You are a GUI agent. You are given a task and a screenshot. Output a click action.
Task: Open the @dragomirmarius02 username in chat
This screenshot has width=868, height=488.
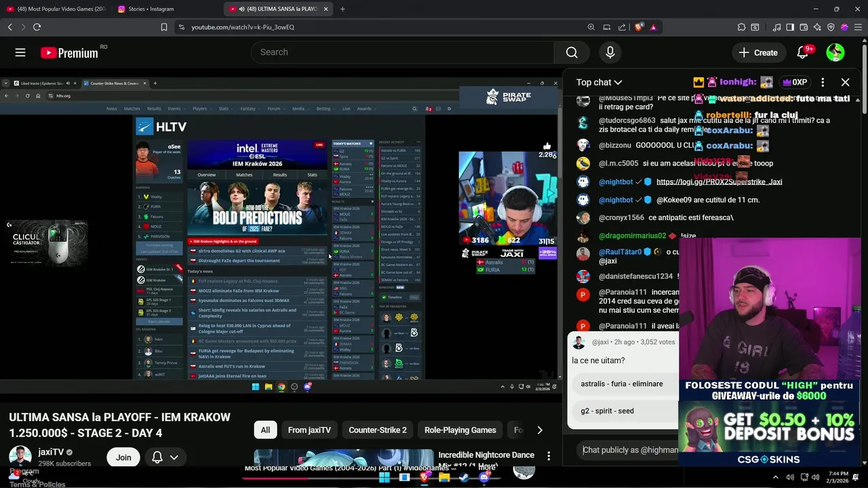point(632,236)
